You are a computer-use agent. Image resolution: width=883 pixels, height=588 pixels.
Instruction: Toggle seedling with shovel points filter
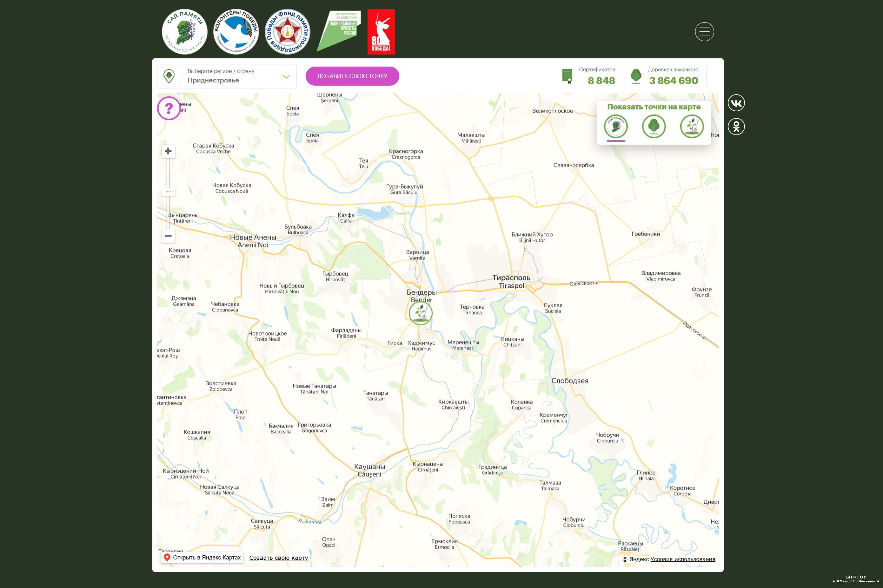[x=692, y=126]
